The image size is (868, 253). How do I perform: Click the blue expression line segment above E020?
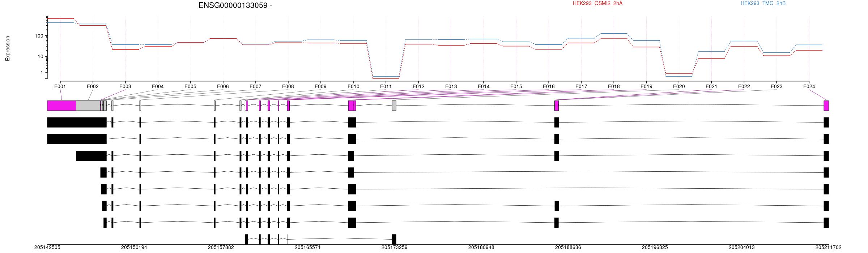click(679, 76)
